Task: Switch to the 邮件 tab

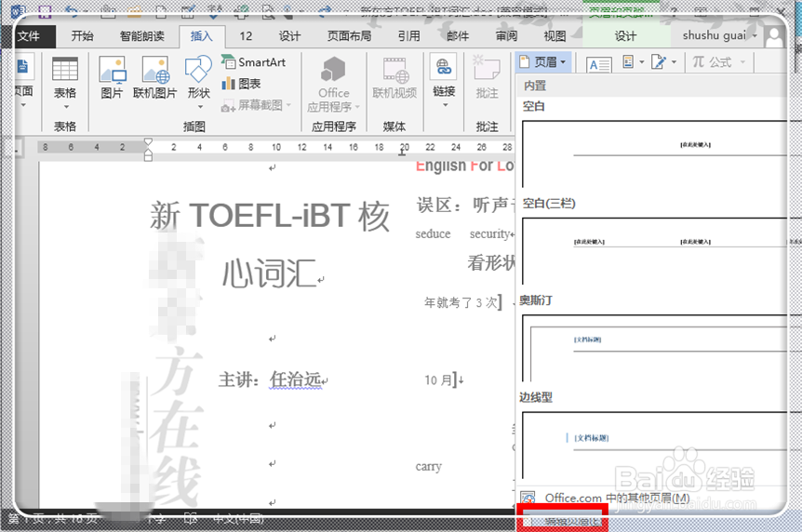Action: [x=458, y=35]
